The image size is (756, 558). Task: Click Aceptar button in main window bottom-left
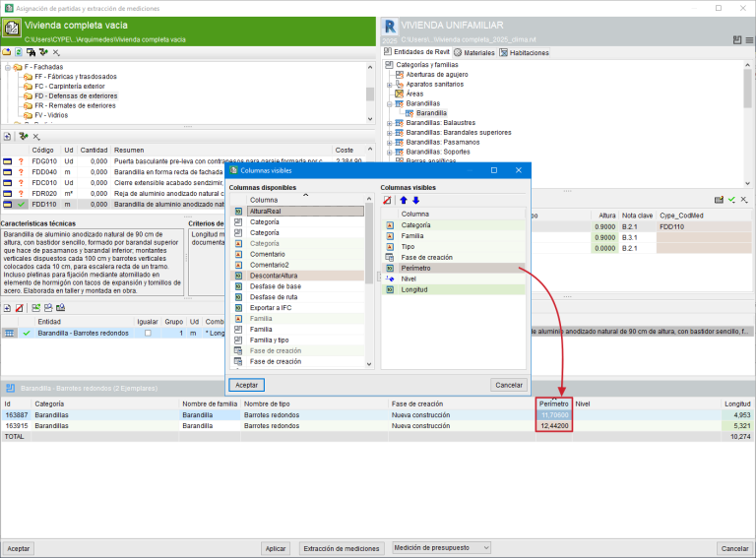(x=19, y=548)
